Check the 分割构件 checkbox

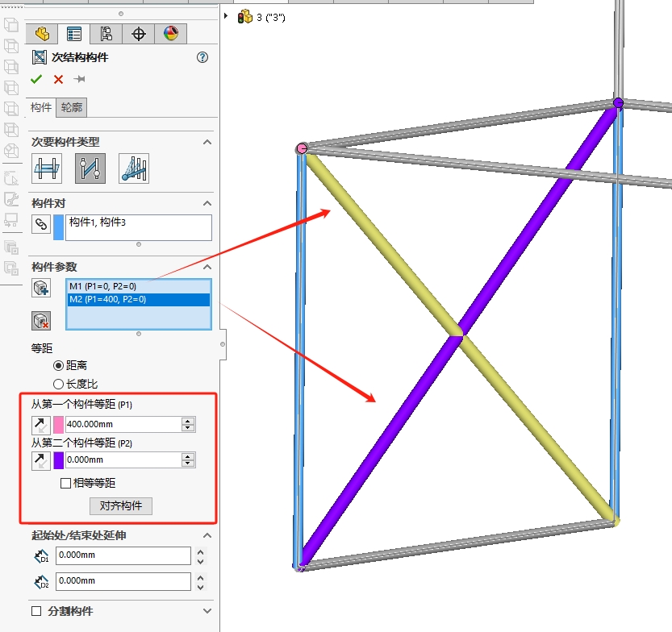(36, 611)
